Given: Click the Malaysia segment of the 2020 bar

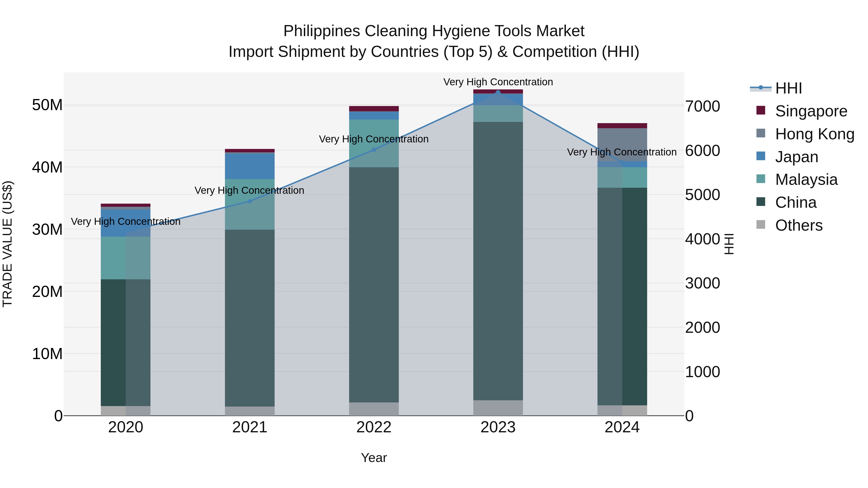Looking at the screenshot, I should [125, 258].
